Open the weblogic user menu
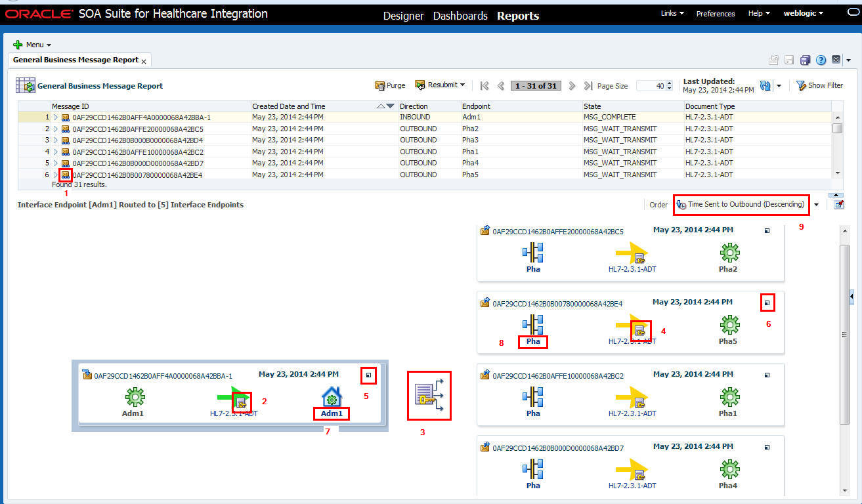 803,13
